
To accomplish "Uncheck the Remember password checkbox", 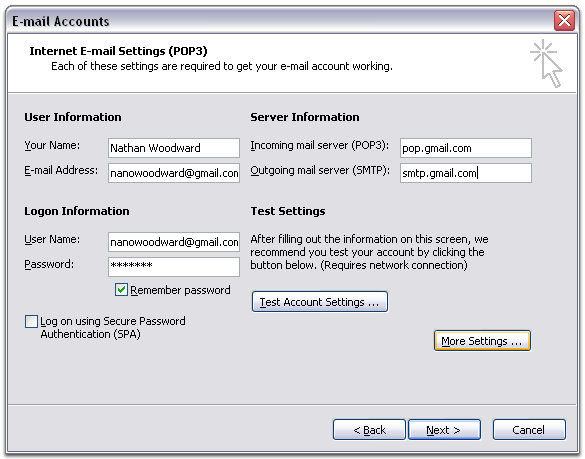I will coord(121,290).
